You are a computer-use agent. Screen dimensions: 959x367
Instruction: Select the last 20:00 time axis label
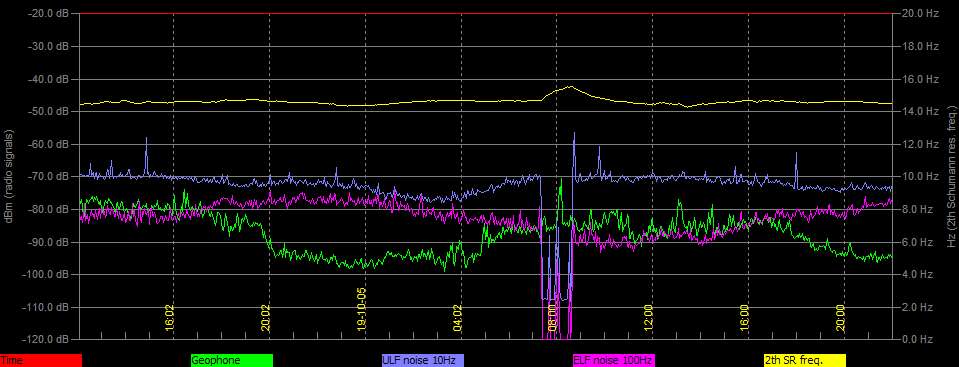click(840, 318)
